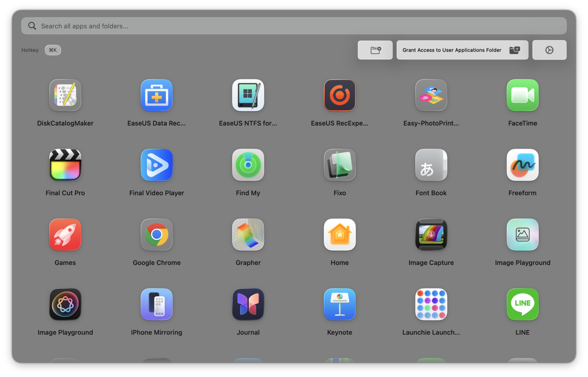Screen dimensions: 588x377
Task: Launch Keynote app
Action: [x=340, y=304]
